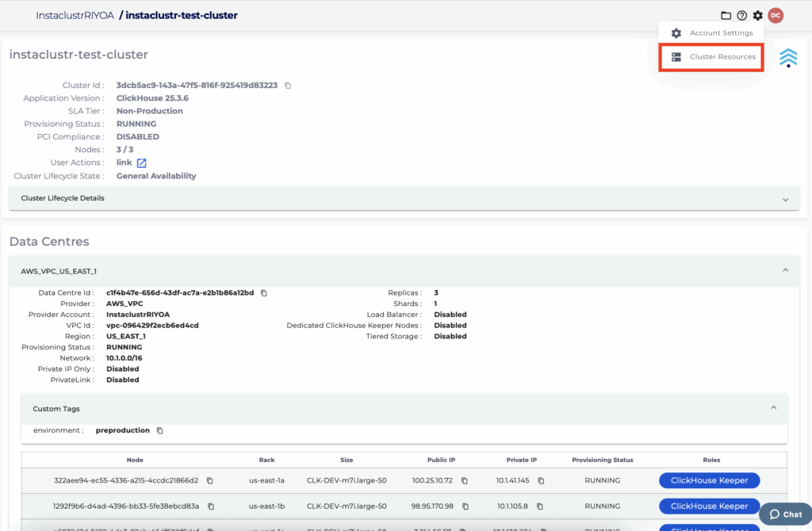Collapse the Custom Tags section

pos(773,408)
